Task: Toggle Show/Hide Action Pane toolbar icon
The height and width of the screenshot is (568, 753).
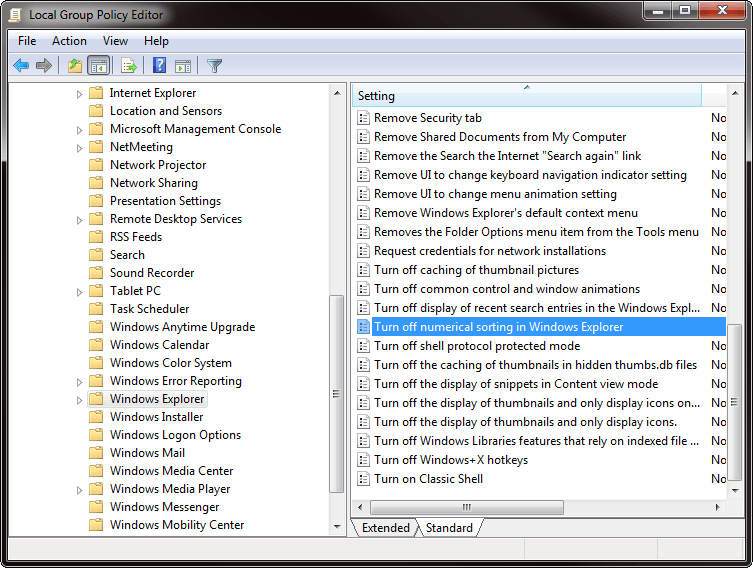Action: pos(183,66)
